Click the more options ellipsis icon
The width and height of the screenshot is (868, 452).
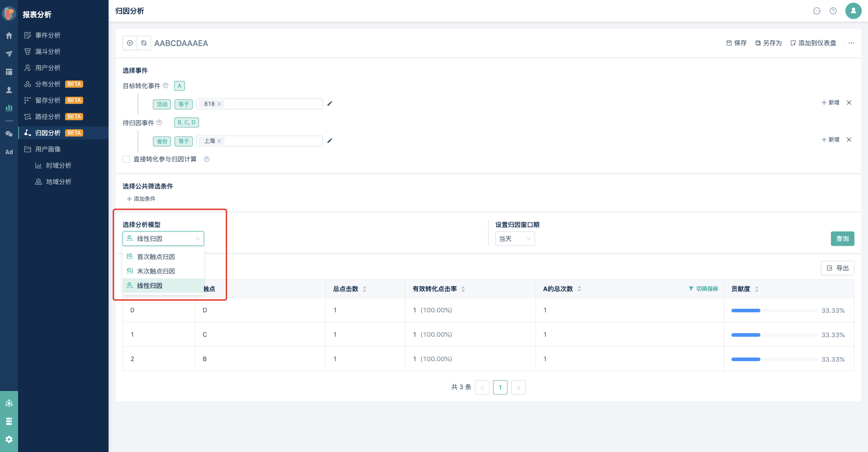[851, 43]
